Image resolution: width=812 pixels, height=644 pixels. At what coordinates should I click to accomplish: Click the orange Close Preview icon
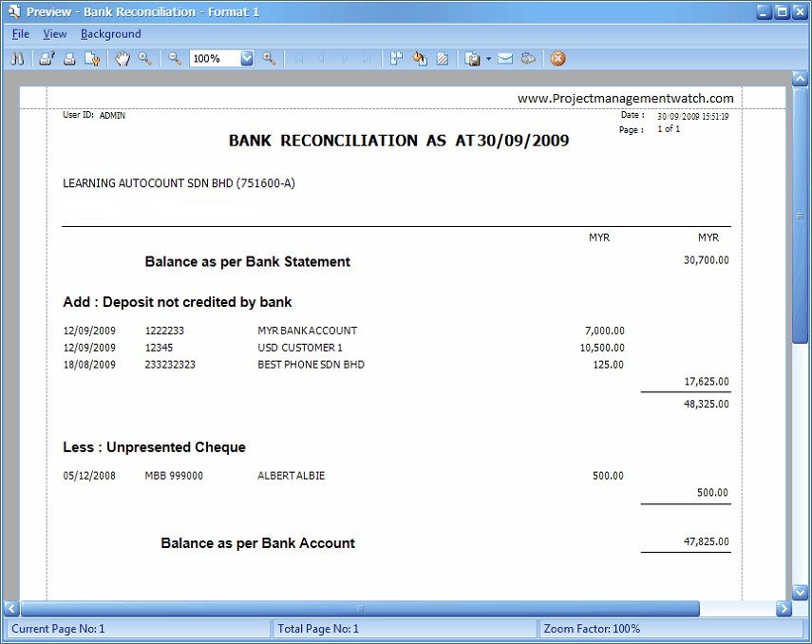click(x=557, y=59)
